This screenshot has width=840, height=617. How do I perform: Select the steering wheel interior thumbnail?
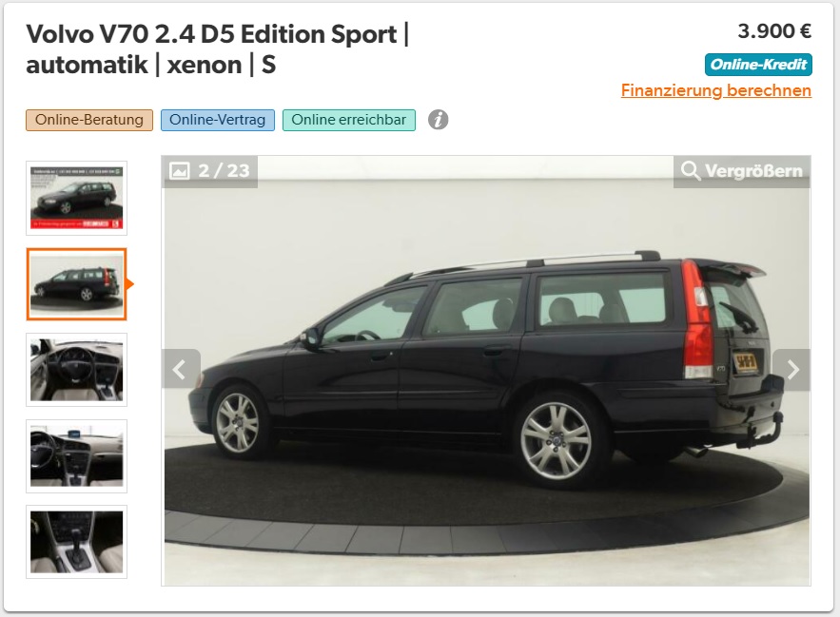(x=77, y=370)
